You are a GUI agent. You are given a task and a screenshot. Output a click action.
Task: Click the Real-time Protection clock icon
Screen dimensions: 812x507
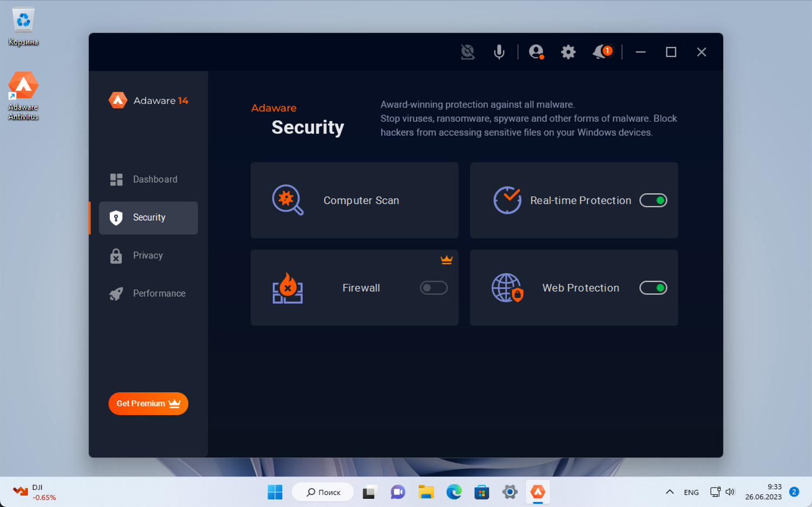pos(507,200)
